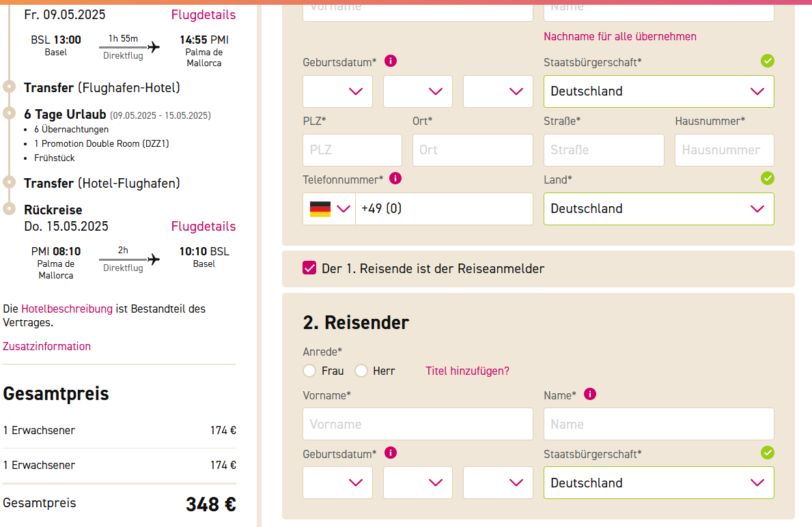The image size is (812, 527).
Task: Click the total price '348 €'
Action: [211, 504]
